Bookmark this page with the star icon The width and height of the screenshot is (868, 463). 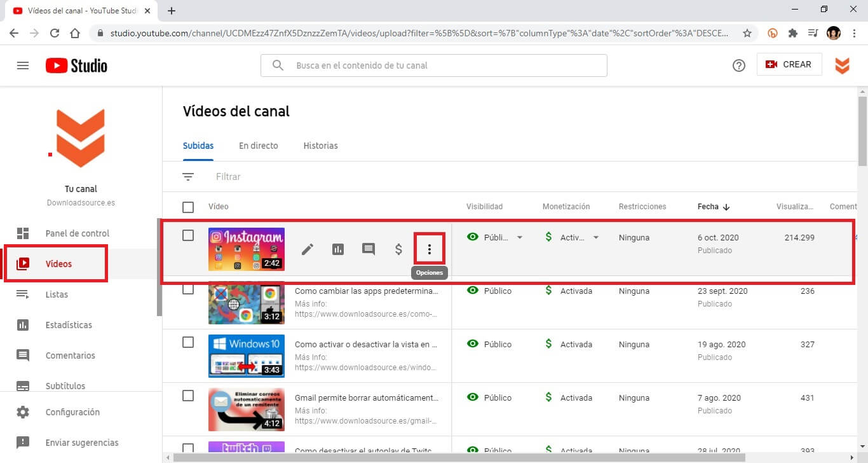747,33
